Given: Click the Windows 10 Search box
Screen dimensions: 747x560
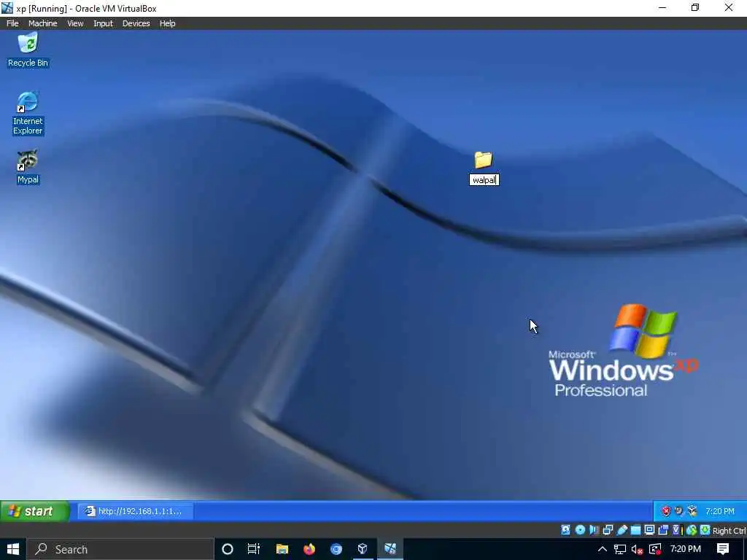Looking at the screenshot, I should click(119, 549).
